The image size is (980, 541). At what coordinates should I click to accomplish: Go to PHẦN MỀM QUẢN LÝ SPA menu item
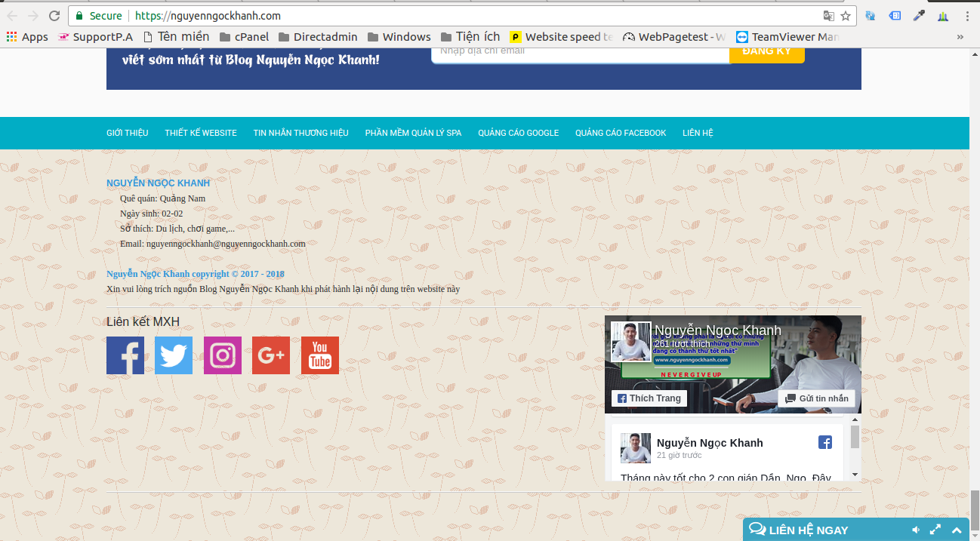[413, 133]
